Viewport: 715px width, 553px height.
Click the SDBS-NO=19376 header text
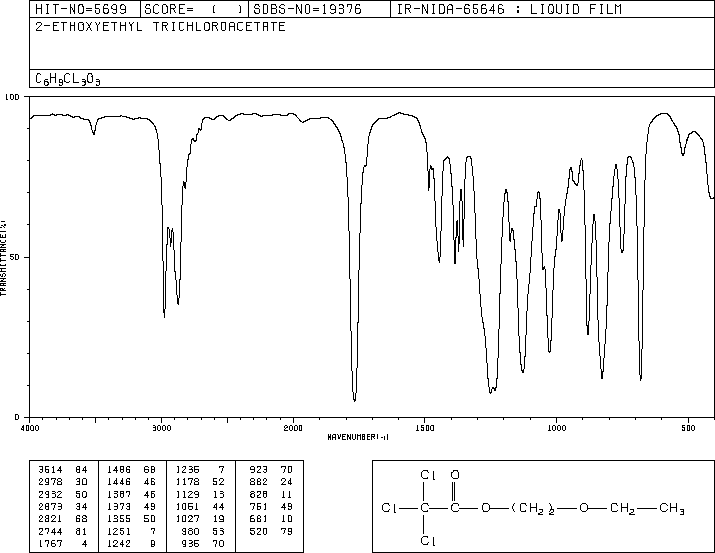click(307, 9)
